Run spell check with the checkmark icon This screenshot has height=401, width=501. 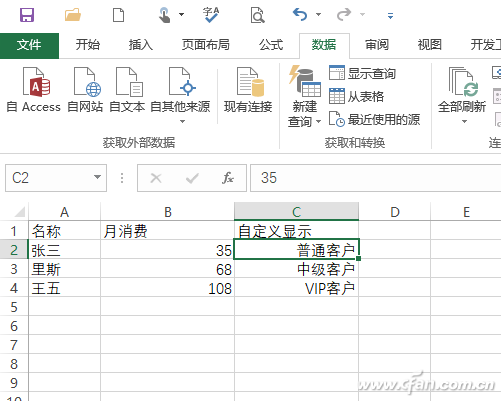211,15
